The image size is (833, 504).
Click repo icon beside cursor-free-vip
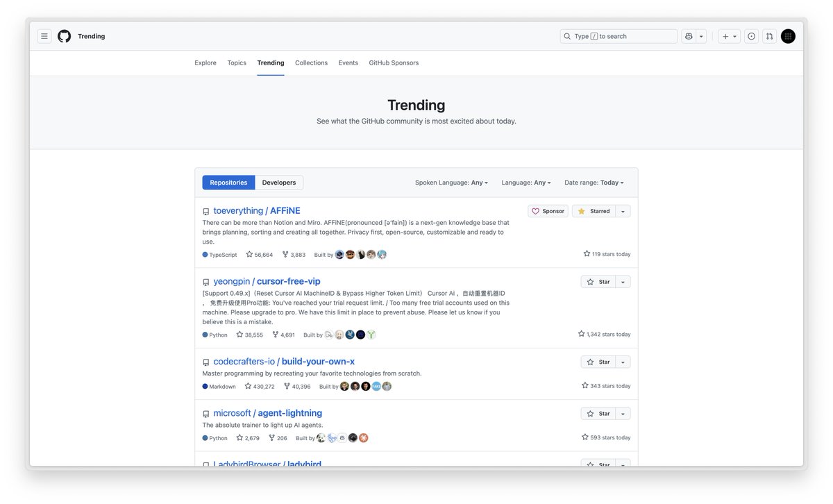pos(206,283)
